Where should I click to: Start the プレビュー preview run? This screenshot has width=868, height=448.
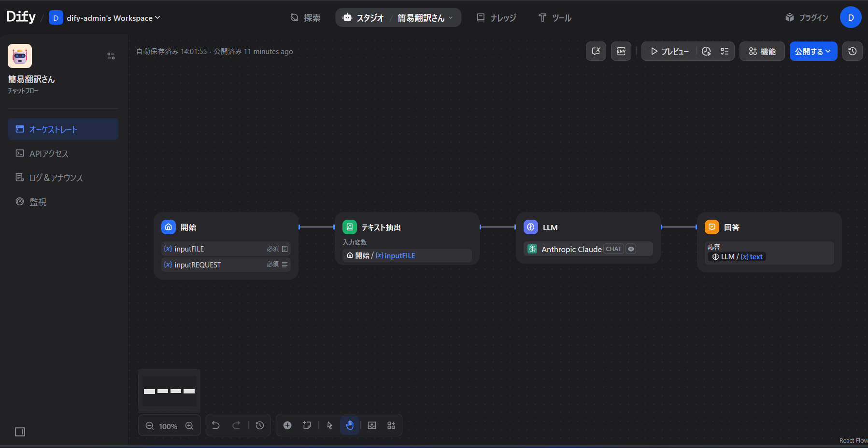(x=669, y=51)
